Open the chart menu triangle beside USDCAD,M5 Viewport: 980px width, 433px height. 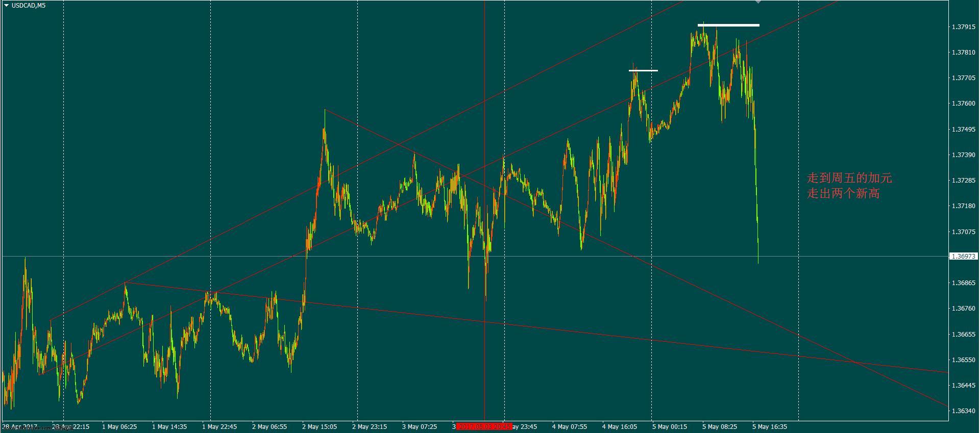click(x=6, y=6)
